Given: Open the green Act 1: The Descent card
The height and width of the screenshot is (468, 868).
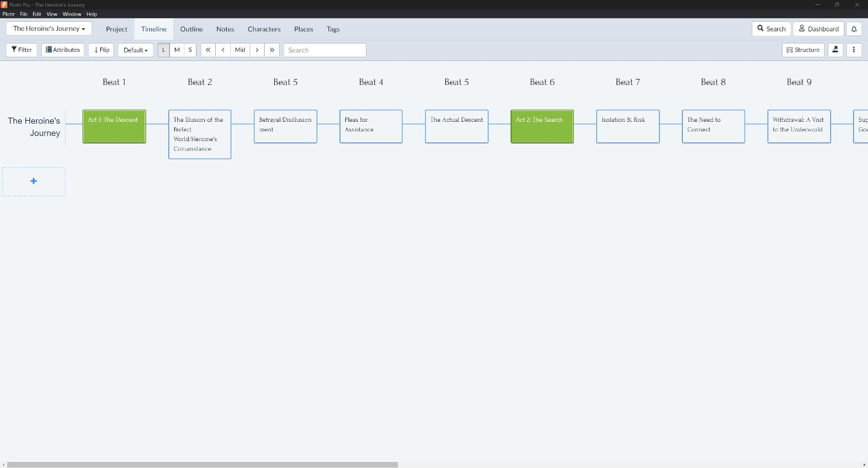Looking at the screenshot, I should [x=114, y=126].
